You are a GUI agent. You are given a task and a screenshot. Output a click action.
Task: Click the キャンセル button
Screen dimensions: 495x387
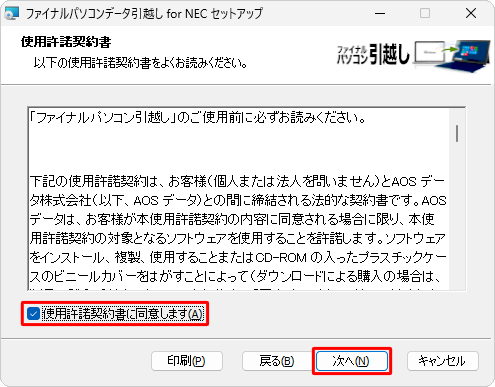coord(443,361)
